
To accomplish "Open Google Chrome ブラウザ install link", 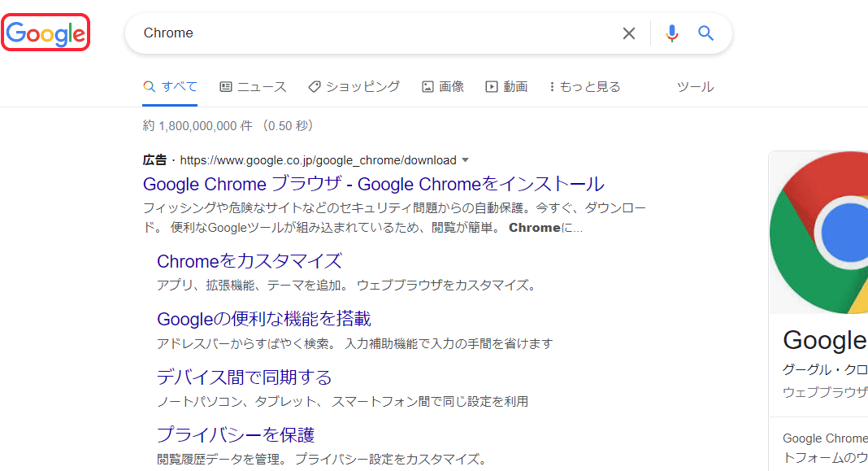I will 373,184.
